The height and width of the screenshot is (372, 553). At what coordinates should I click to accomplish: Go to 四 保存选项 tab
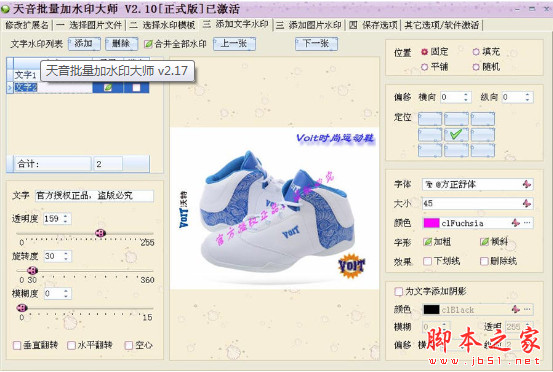[x=373, y=25]
